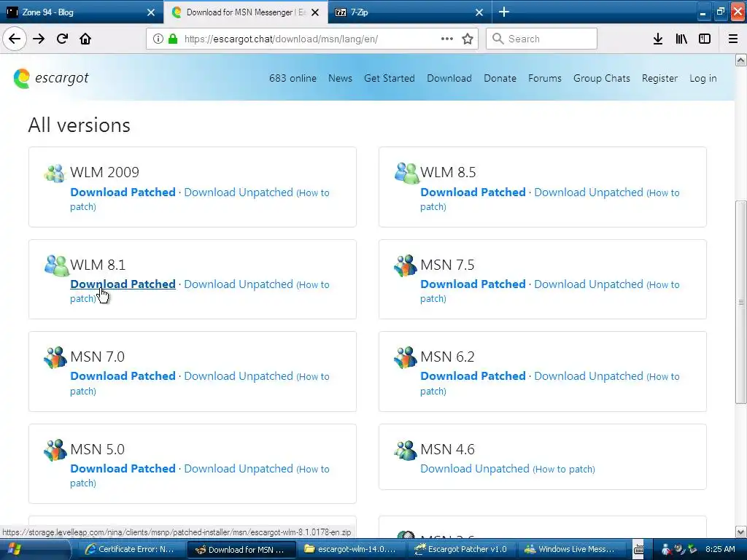Download Unpatched WLM 8.1
Image resolution: width=747 pixels, height=560 pixels.
(x=239, y=284)
